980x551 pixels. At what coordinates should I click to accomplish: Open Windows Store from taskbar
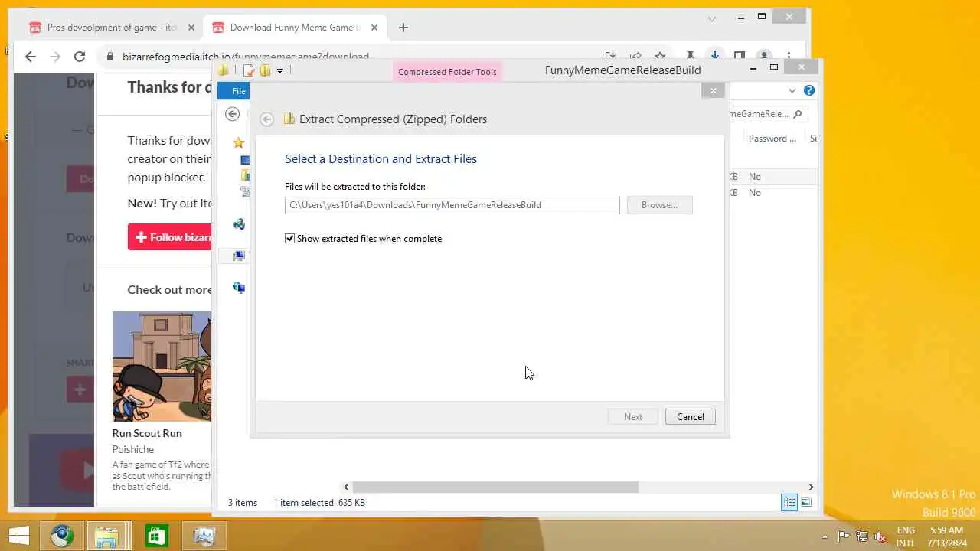(x=156, y=536)
